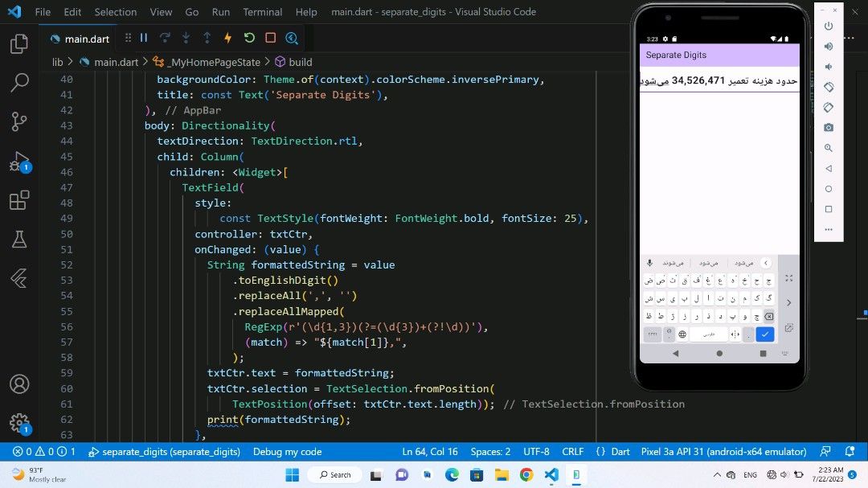The width and height of the screenshot is (868, 488).
Task: Open the Help menu
Action: coord(306,11)
